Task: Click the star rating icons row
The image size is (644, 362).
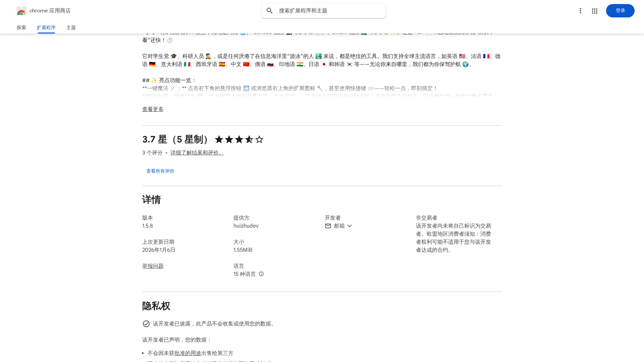Action: 239,139
